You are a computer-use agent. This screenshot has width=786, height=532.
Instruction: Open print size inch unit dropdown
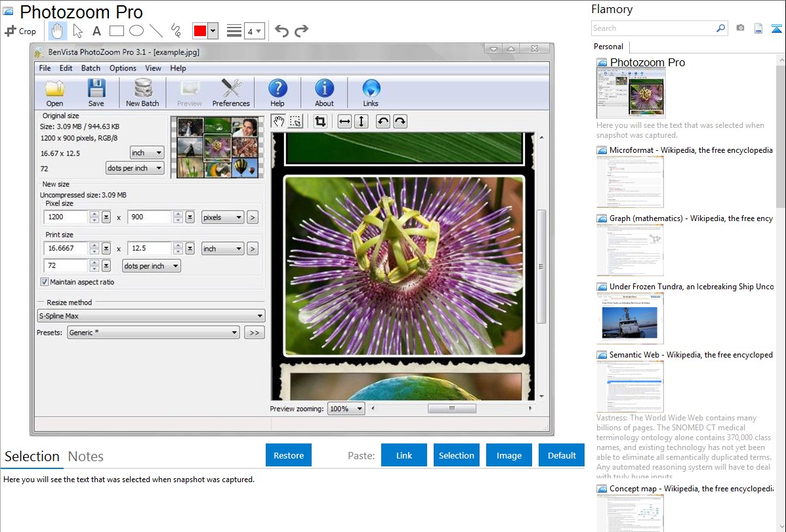tap(222, 249)
